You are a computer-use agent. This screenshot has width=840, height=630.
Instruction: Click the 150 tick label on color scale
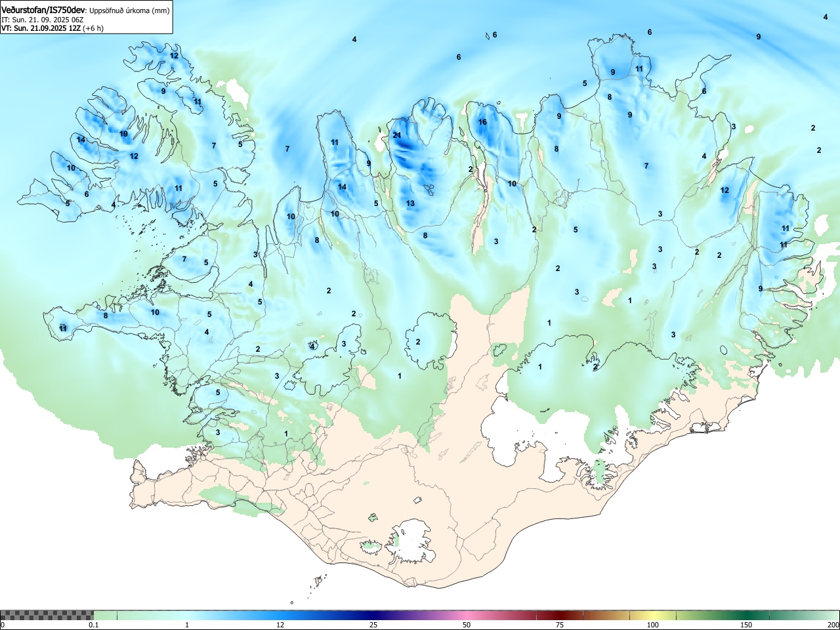[746, 625]
